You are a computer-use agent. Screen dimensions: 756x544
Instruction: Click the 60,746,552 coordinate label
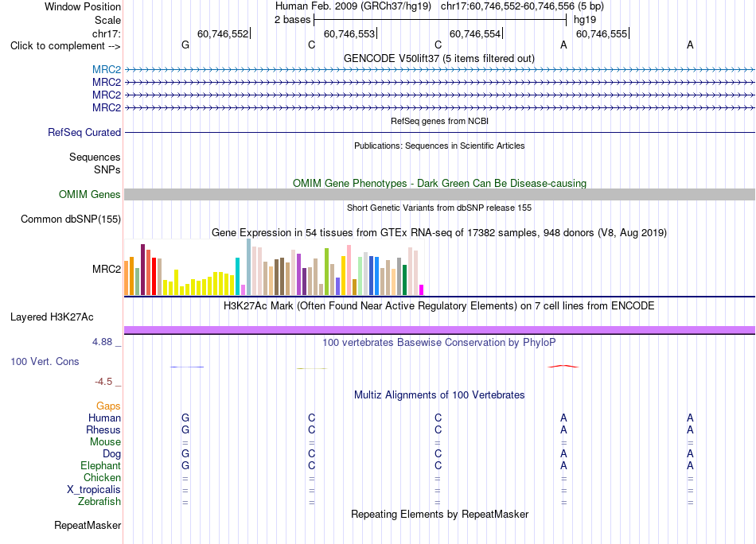tap(224, 33)
